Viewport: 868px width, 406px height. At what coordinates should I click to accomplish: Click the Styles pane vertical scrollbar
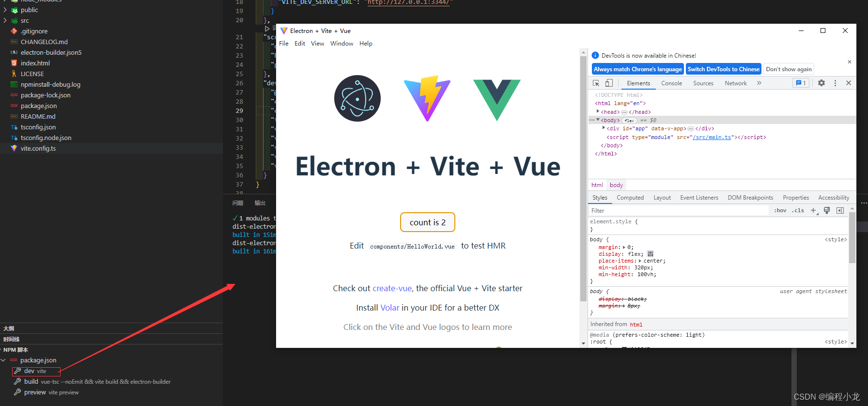[x=852, y=237]
